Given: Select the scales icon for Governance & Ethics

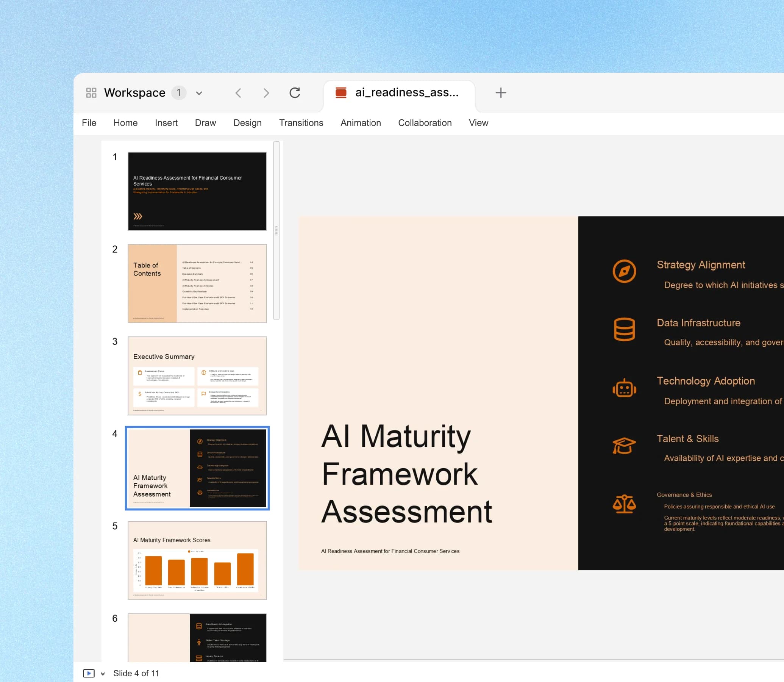Looking at the screenshot, I should tap(625, 504).
